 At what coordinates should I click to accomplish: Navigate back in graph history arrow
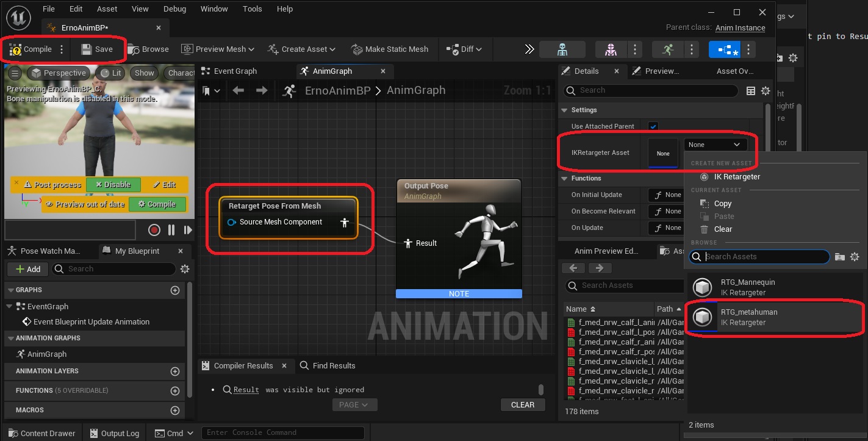pyautogui.click(x=239, y=91)
